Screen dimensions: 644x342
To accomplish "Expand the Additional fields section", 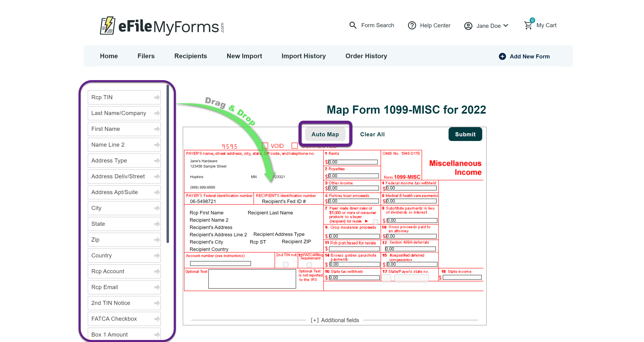I will 335,320.
